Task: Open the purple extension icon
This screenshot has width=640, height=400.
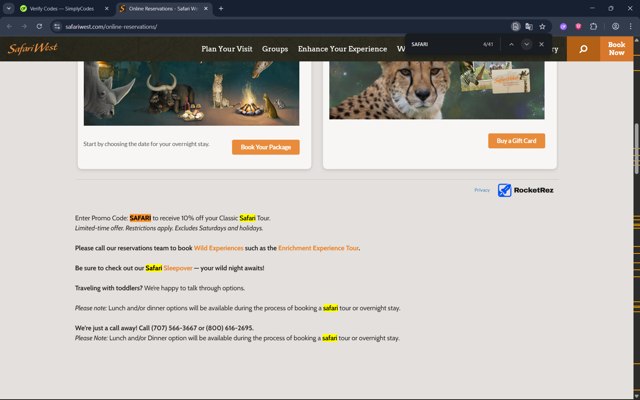Action: click(x=563, y=27)
